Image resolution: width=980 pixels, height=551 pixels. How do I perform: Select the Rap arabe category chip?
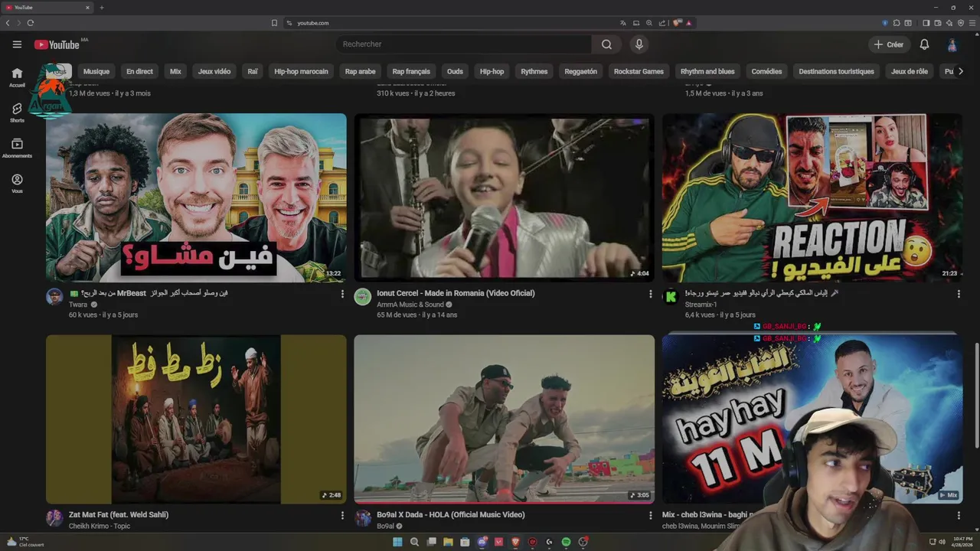360,71
